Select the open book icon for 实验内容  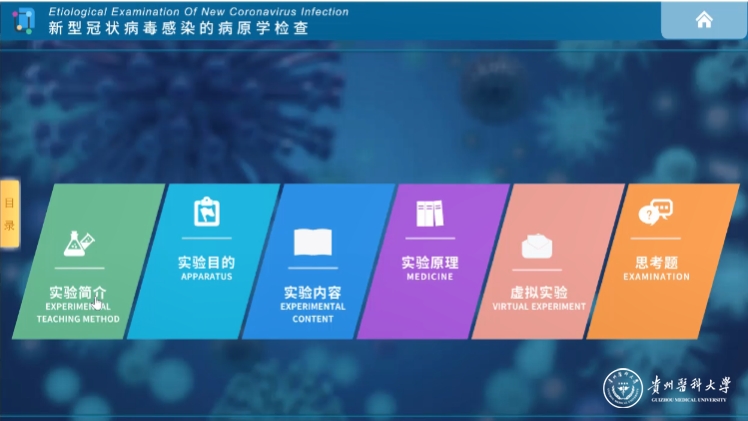pyautogui.click(x=312, y=242)
